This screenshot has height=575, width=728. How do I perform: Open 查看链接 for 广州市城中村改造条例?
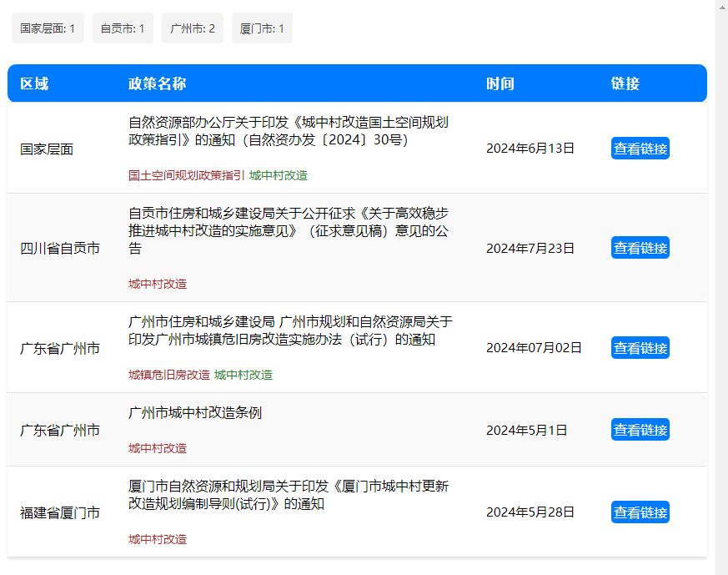tap(640, 430)
